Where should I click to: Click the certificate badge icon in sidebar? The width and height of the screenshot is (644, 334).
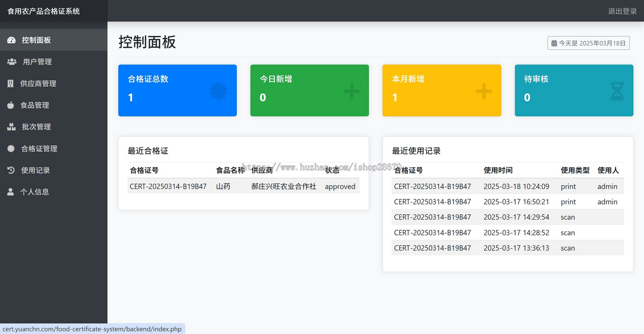coord(11,149)
